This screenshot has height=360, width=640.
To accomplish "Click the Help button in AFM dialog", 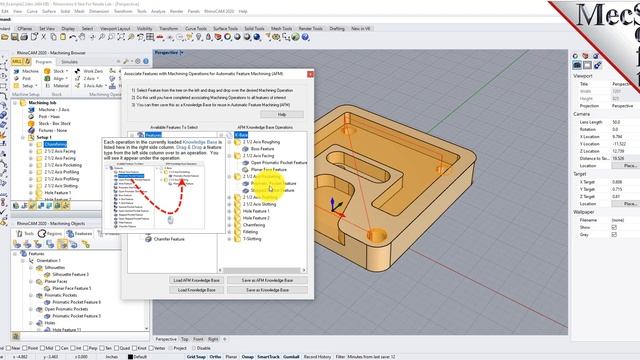I will click(x=282, y=115).
